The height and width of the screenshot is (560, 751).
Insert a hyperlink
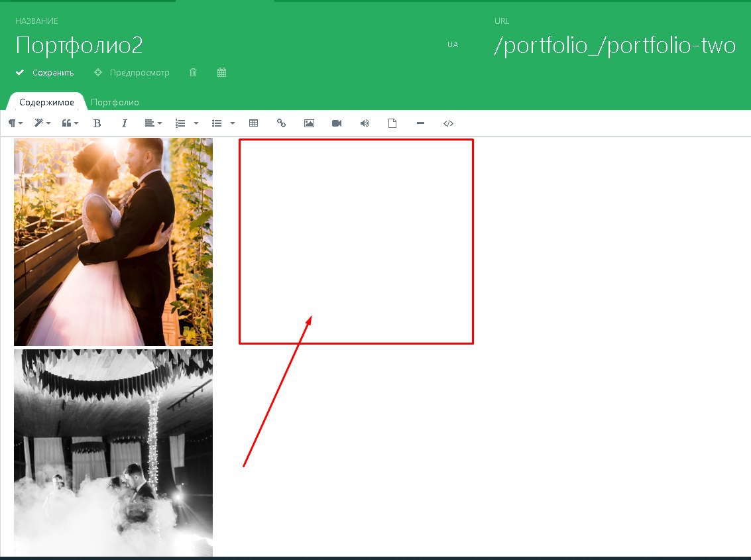coord(282,123)
